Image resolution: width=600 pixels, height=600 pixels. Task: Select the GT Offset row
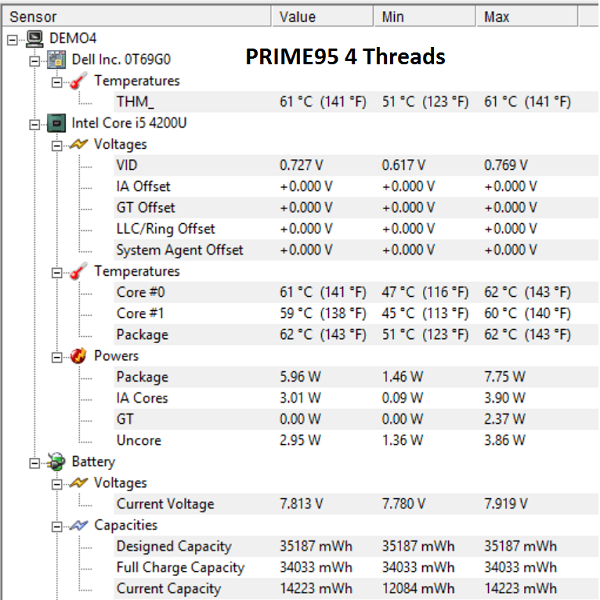(356, 207)
